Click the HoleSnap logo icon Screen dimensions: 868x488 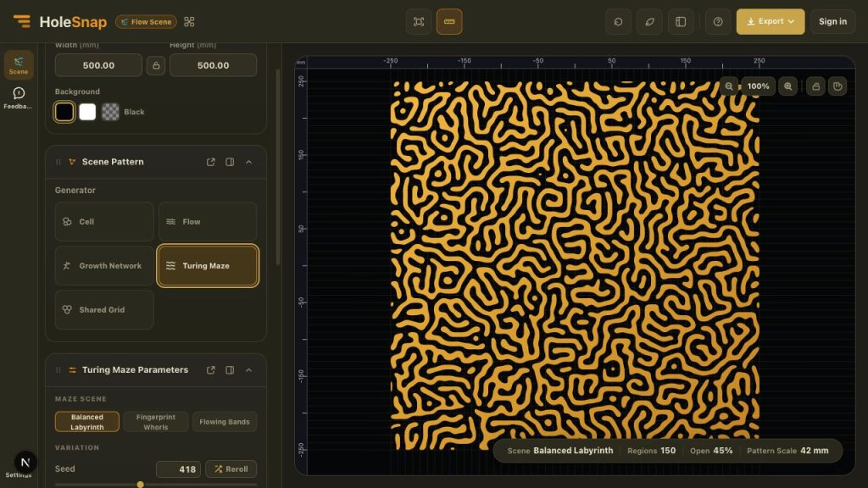[x=22, y=21]
